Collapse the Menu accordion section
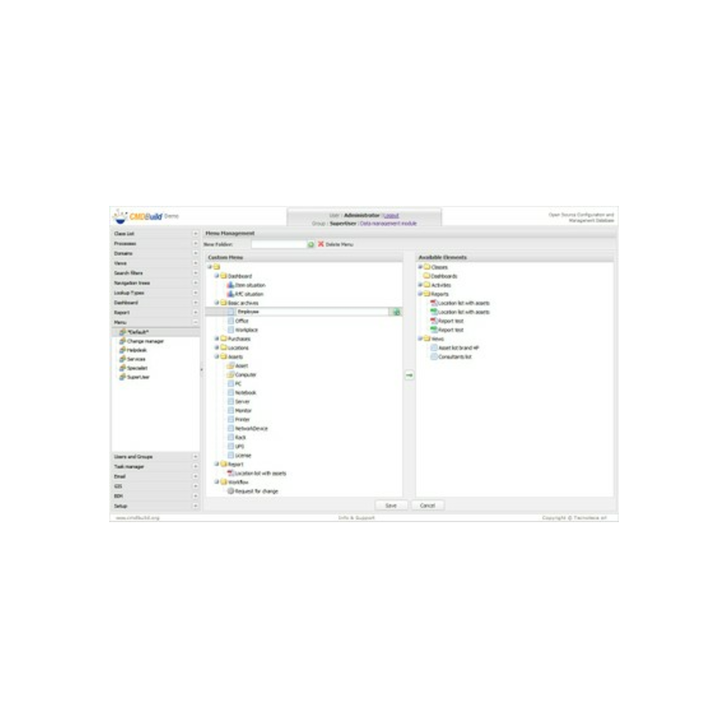728x728 pixels. tap(195, 322)
